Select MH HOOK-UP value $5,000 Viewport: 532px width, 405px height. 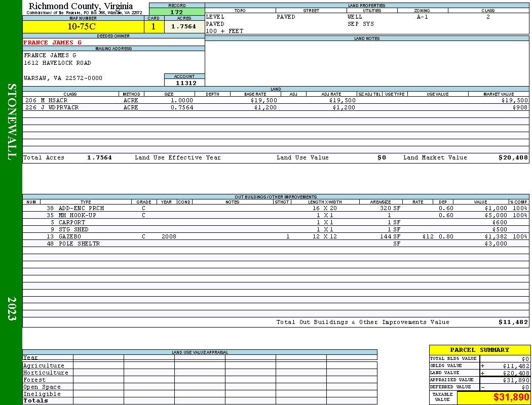click(x=496, y=215)
